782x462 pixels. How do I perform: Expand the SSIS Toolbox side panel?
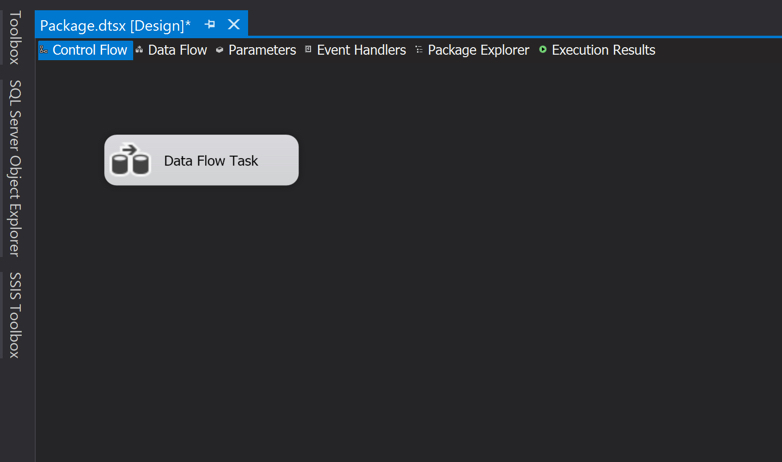[15, 314]
